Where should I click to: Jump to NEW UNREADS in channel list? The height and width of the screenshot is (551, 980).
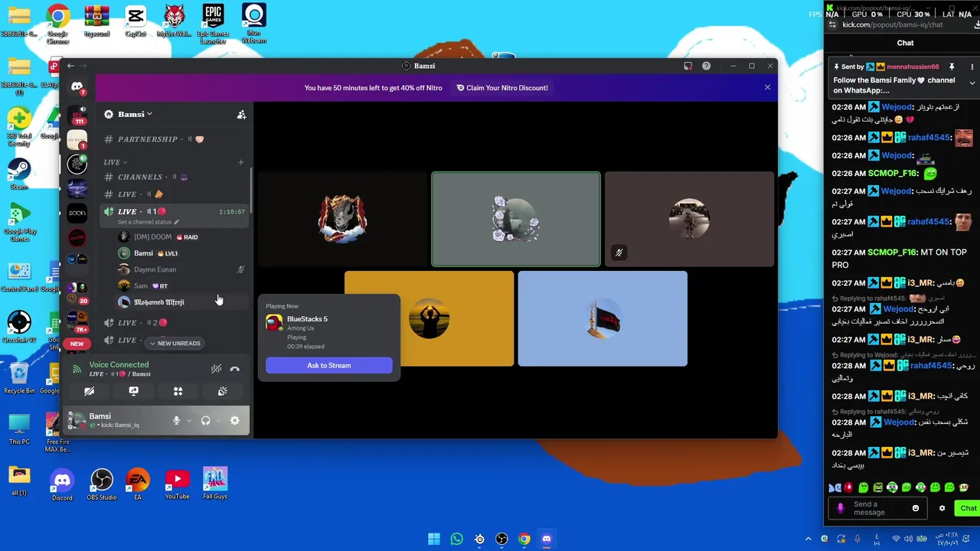175,343
